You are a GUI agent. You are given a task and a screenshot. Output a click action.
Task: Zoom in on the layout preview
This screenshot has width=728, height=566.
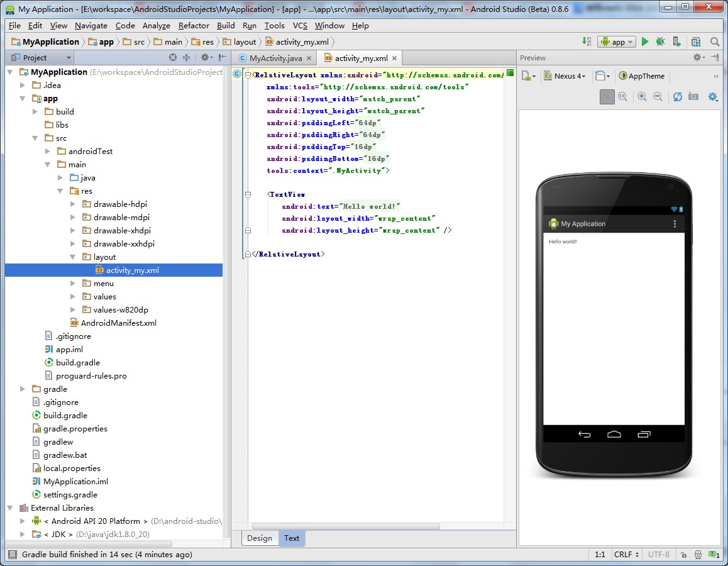642,97
